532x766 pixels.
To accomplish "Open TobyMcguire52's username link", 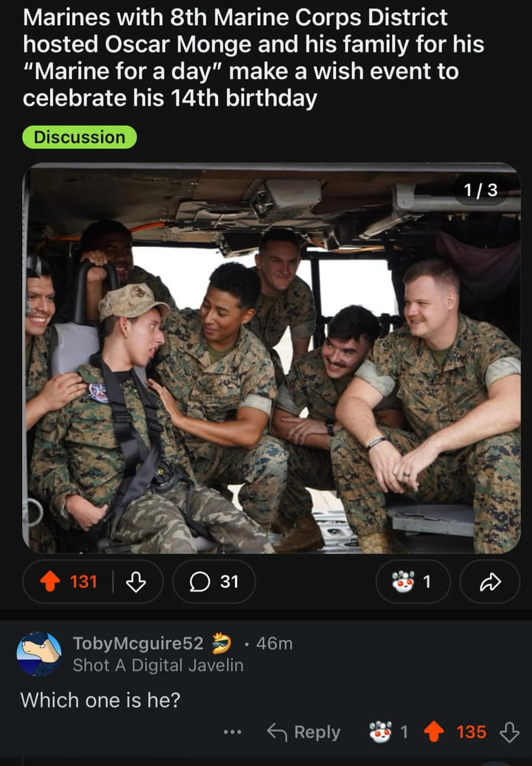I will [138, 643].
